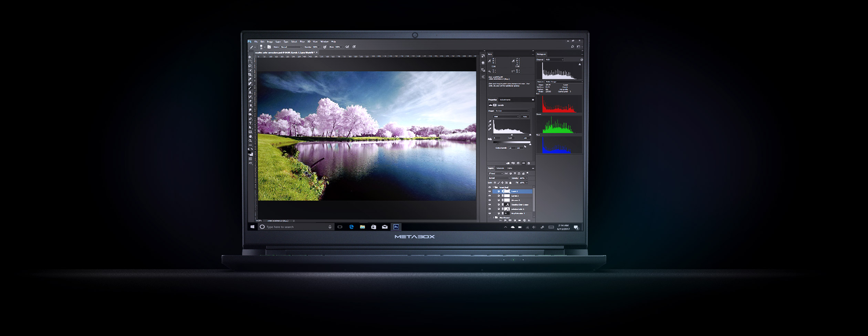Image resolution: width=868 pixels, height=336 pixels.
Task: Open the Image menu
Action: 270,42
